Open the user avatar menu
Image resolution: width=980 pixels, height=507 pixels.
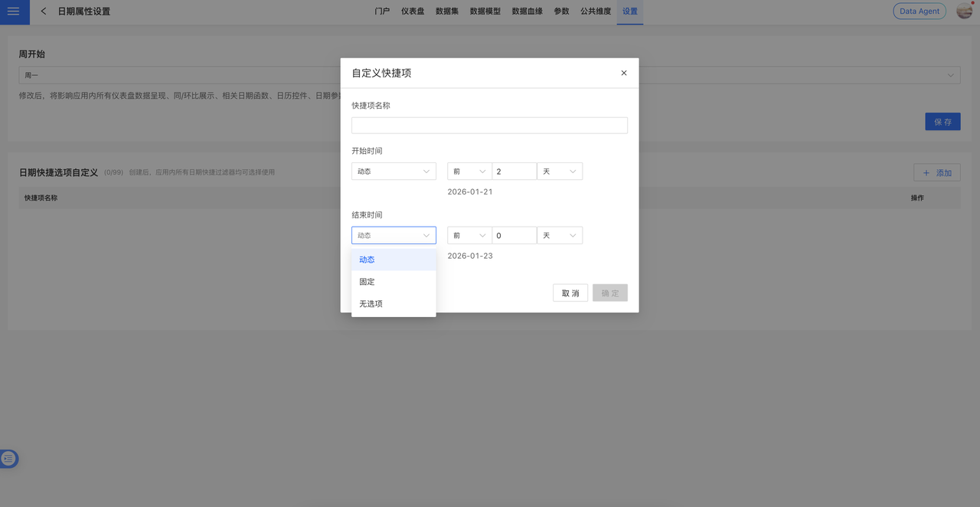964,11
